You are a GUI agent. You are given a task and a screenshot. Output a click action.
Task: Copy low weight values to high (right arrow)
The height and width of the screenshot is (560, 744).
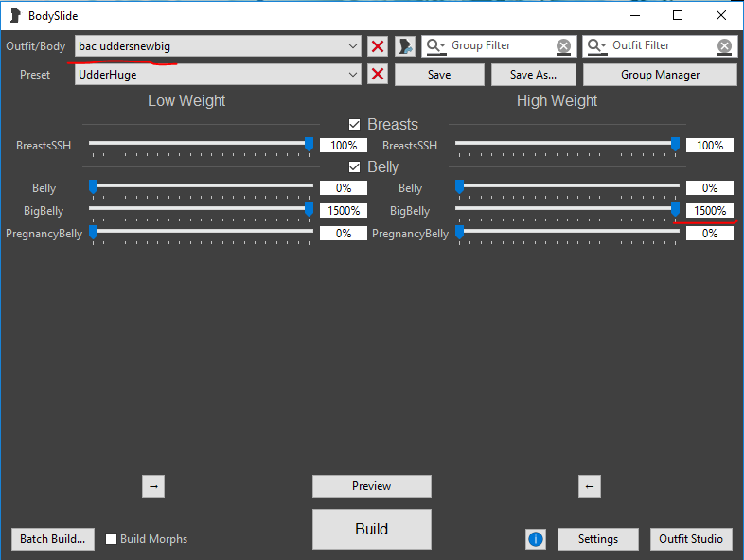[153, 486]
